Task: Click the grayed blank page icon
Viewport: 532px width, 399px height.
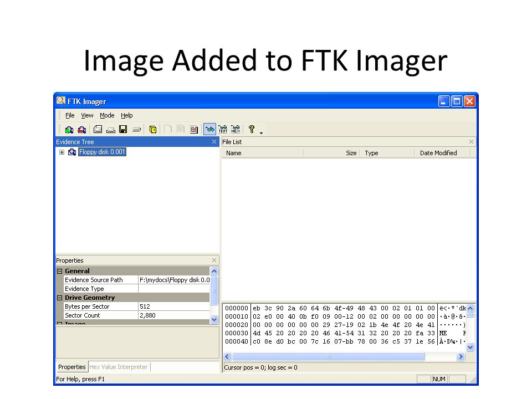Action: point(168,129)
